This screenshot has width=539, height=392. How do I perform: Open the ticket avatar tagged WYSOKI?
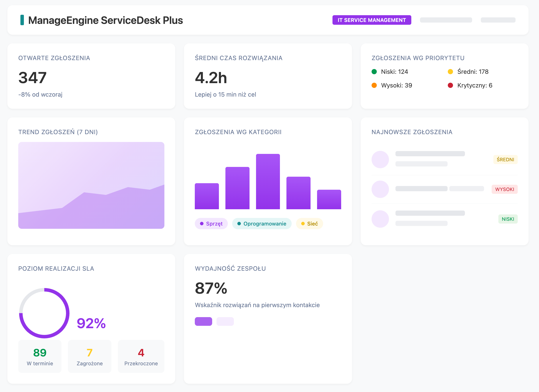click(380, 189)
